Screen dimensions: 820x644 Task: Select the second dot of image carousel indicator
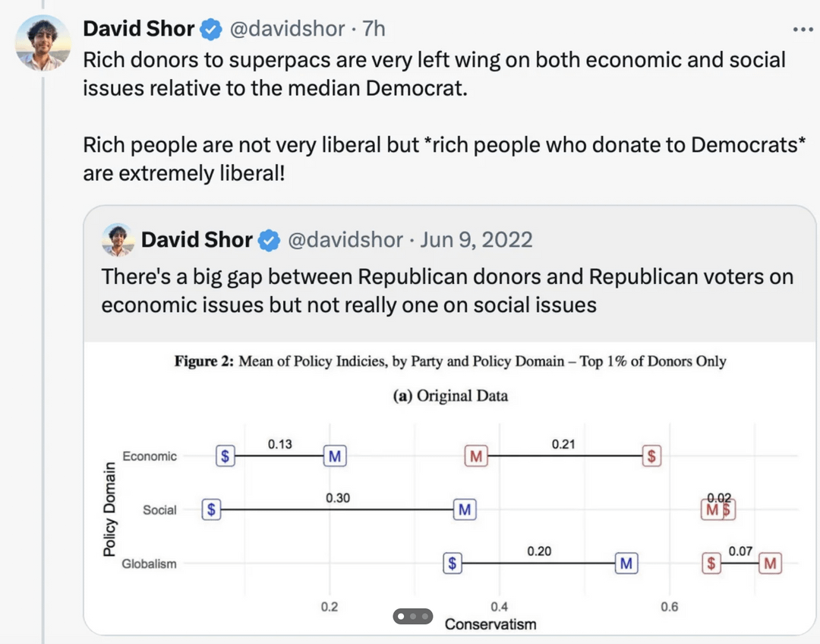(413, 616)
